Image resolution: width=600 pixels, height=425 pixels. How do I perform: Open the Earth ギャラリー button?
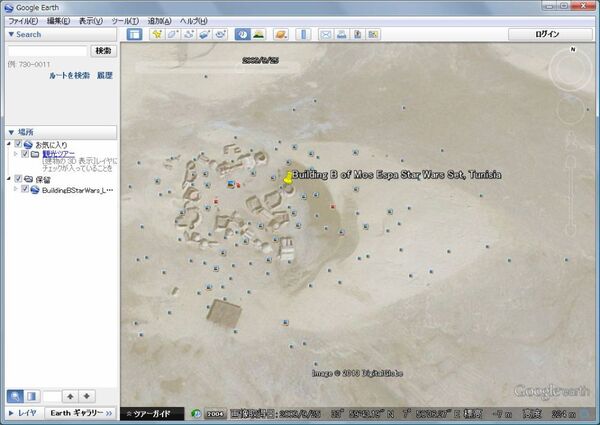pos(81,413)
